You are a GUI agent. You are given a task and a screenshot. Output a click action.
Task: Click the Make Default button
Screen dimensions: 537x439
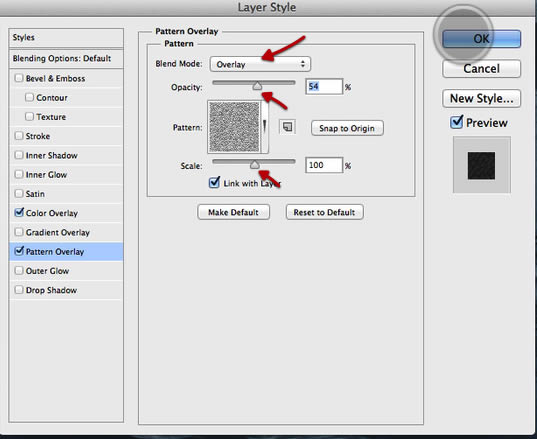pyautogui.click(x=233, y=212)
